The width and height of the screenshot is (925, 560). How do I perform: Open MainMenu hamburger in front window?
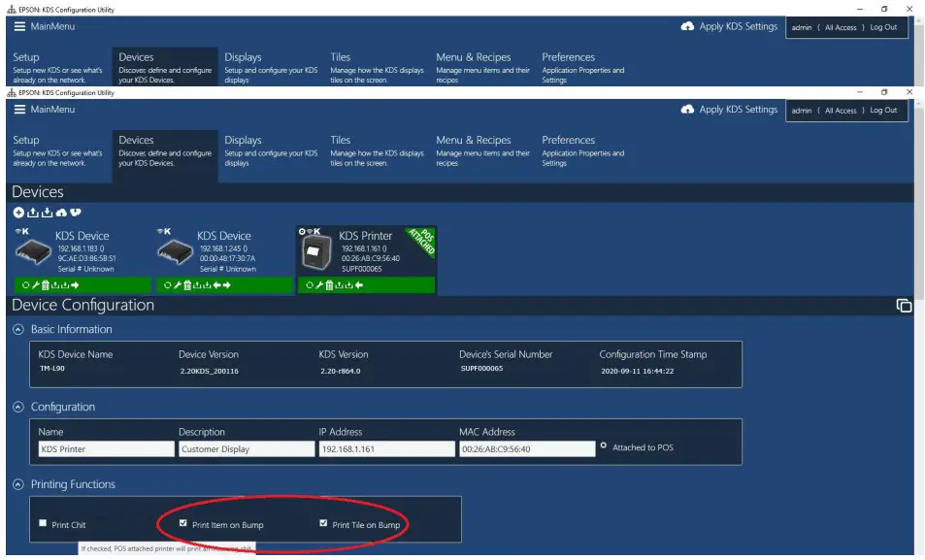pos(19,109)
